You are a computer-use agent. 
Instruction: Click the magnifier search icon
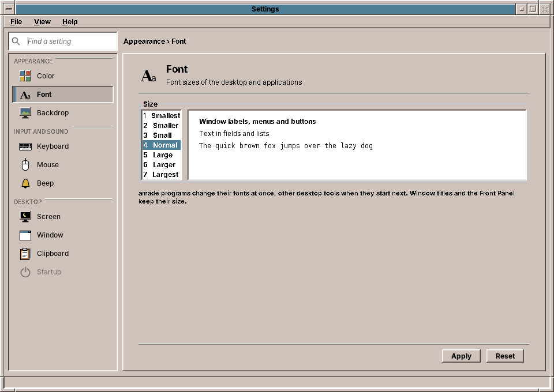16,42
